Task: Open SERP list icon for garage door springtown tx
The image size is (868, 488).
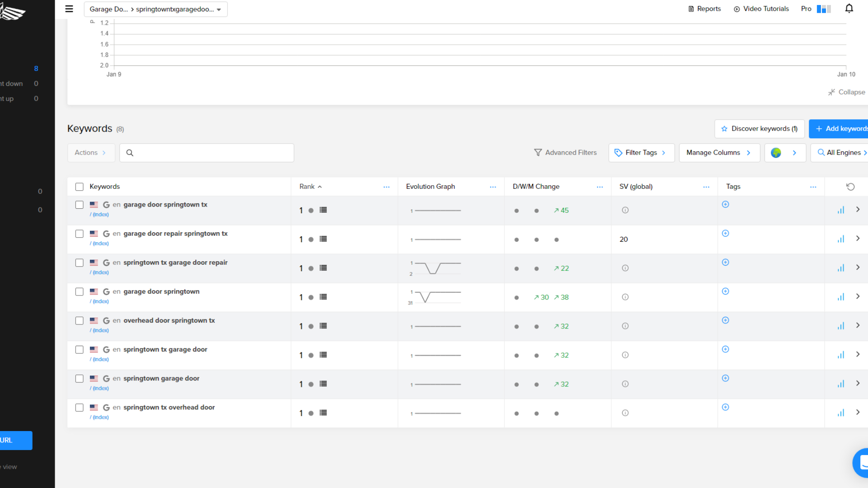Action: point(323,210)
